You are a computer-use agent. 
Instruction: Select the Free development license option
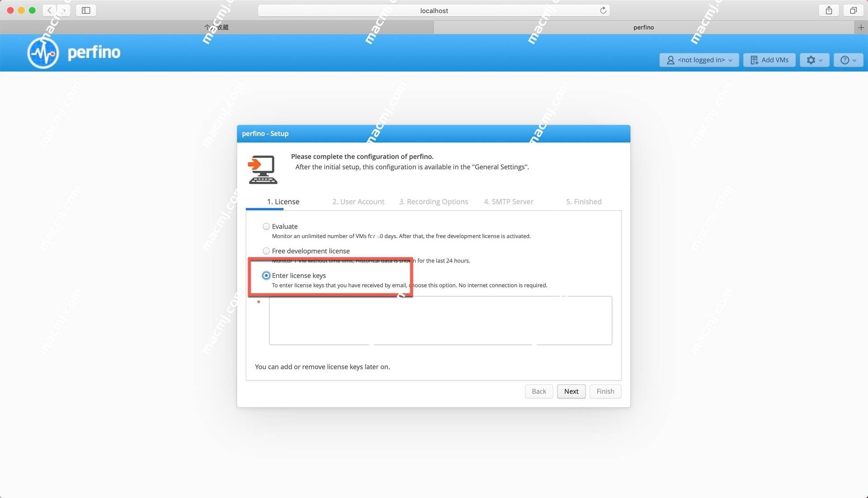(x=266, y=251)
